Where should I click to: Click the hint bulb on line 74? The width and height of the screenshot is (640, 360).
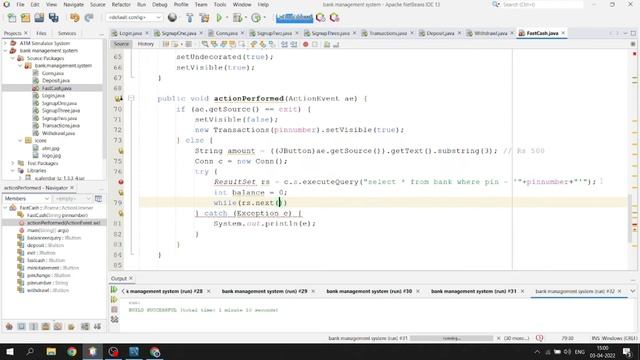(x=121, y=151)
